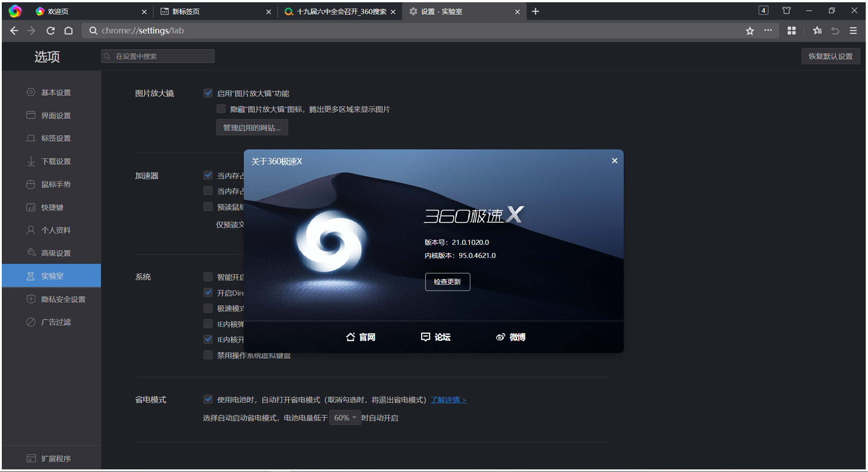
Task: Click 检查更新 button in dialog
Action: (447, 281)
